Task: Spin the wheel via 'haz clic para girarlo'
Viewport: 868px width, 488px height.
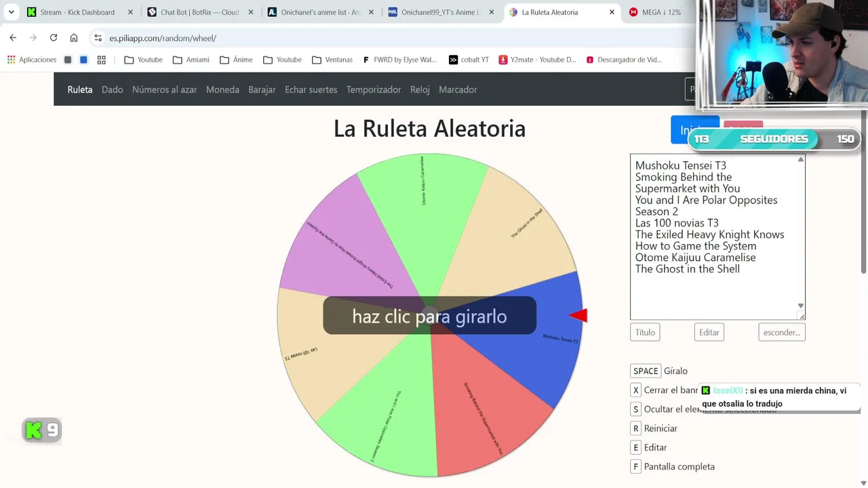Action: pos(429,316)
